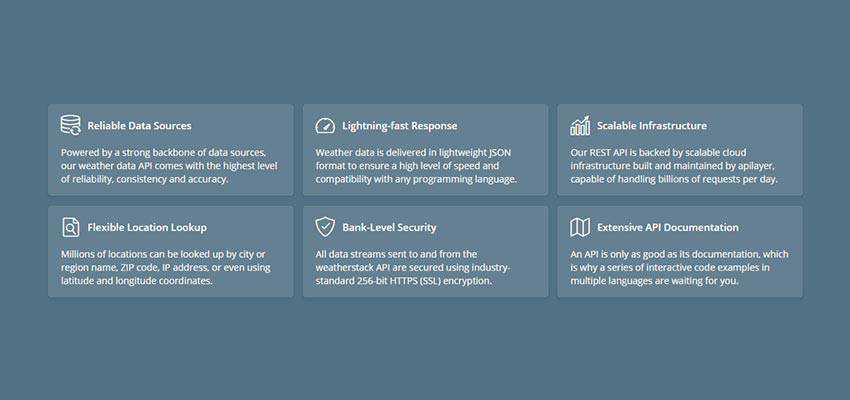This screenshot has height=400, width=850.
Task: Click the Bank-Level Security title
Action: point(389,227)
